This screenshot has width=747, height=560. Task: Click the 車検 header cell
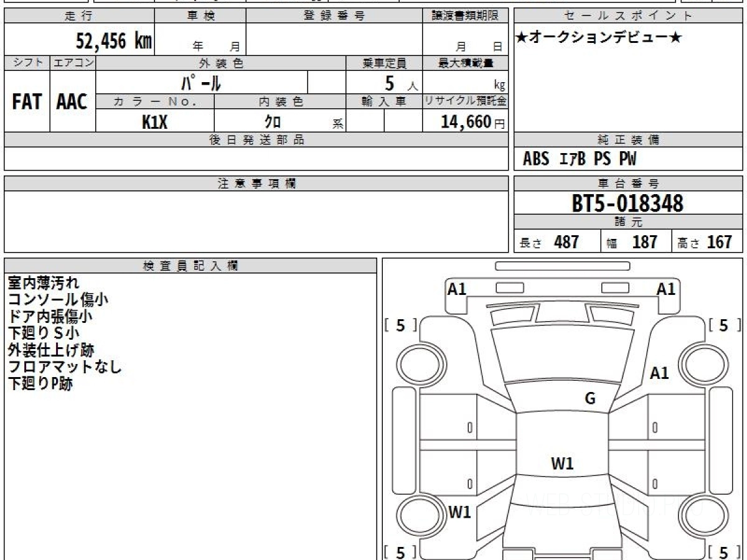coord(200,16)
